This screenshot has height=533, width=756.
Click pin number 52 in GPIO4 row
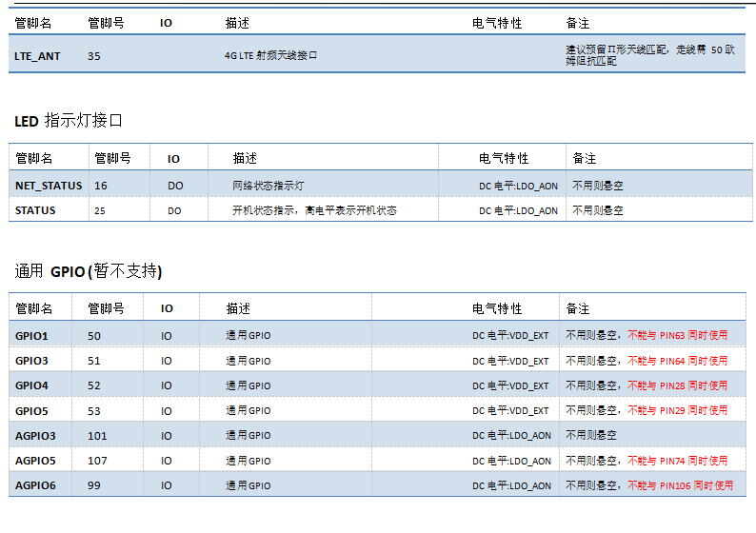click(94, 385)
